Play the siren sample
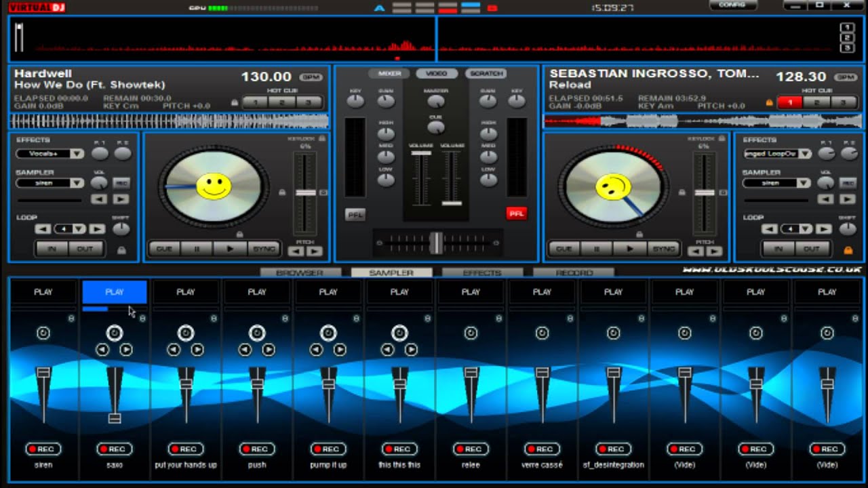This screenshot has height=488, width=868. 43,292
